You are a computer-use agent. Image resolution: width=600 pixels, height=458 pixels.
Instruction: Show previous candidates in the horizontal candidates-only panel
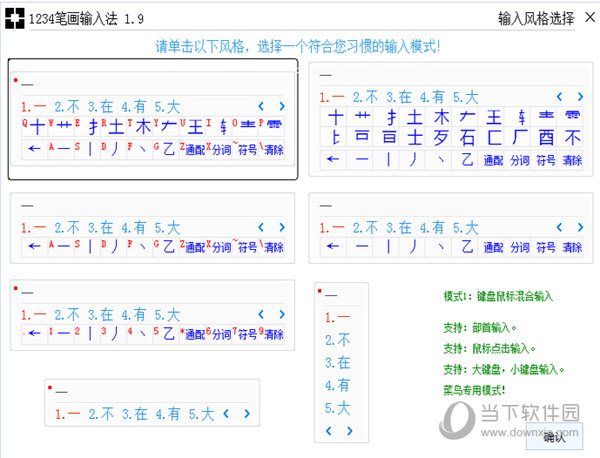(226, 414)
